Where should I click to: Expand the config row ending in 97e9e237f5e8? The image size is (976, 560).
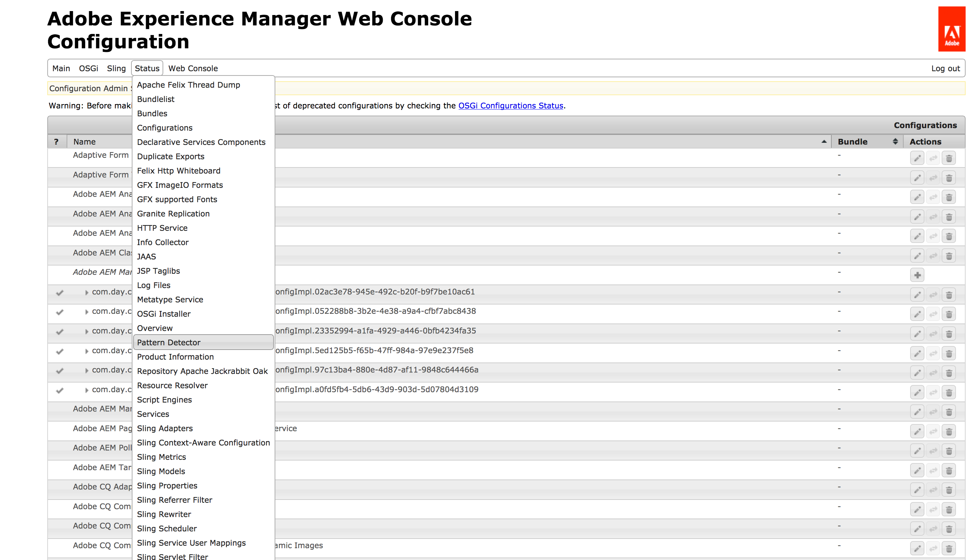(x=87, y=351)
